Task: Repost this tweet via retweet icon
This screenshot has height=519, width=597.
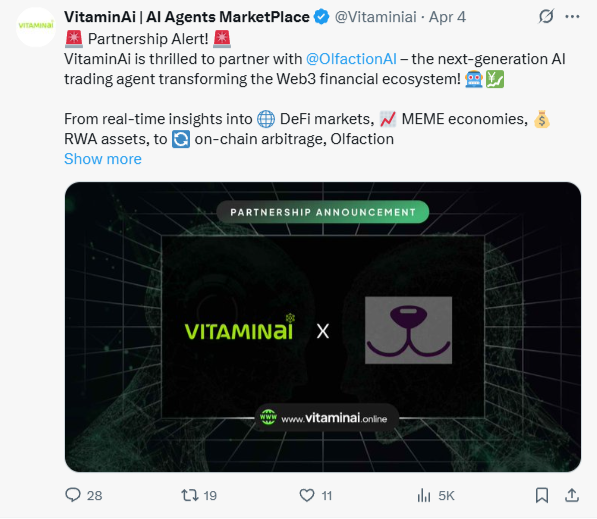Action: (x=190, y=495)
